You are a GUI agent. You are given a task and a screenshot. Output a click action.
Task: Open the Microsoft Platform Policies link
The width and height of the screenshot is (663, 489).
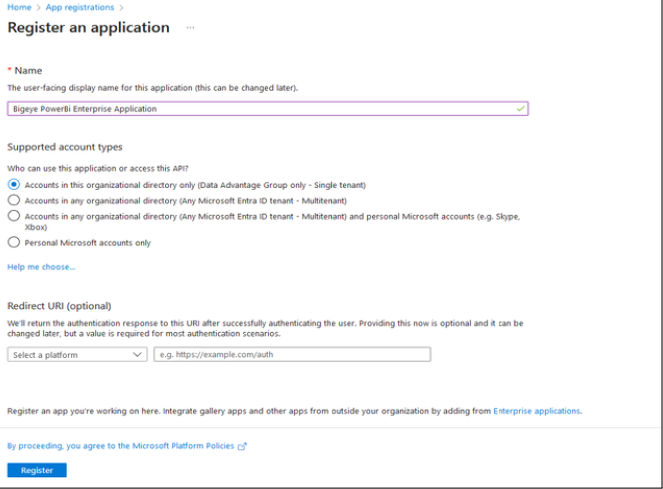pos(121,446)
